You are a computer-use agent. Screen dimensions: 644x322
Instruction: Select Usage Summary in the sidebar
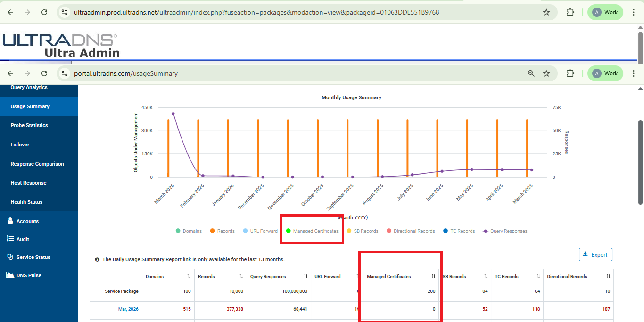pos(39,106)
